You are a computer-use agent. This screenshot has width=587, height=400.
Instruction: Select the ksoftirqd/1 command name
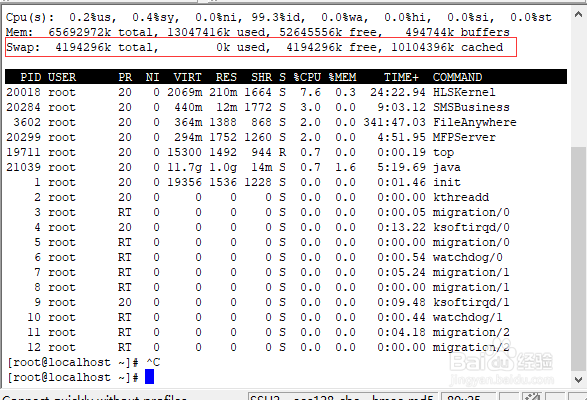tap(471, 302)
